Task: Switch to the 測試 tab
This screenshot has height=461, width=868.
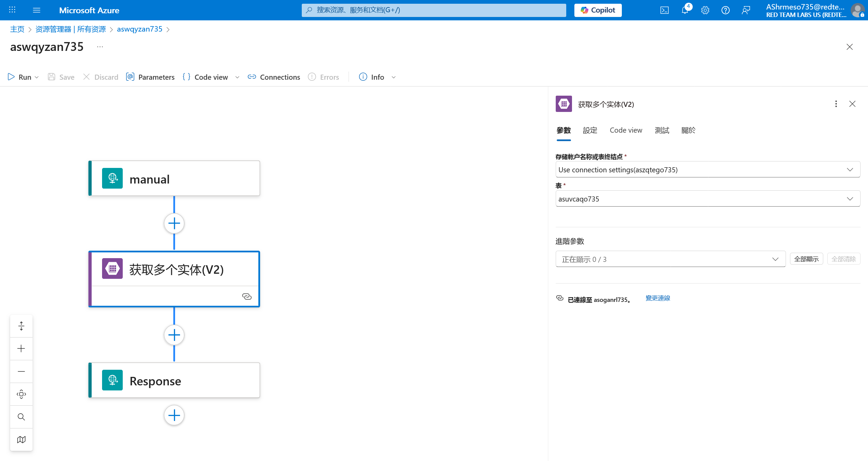Action: 662,130
